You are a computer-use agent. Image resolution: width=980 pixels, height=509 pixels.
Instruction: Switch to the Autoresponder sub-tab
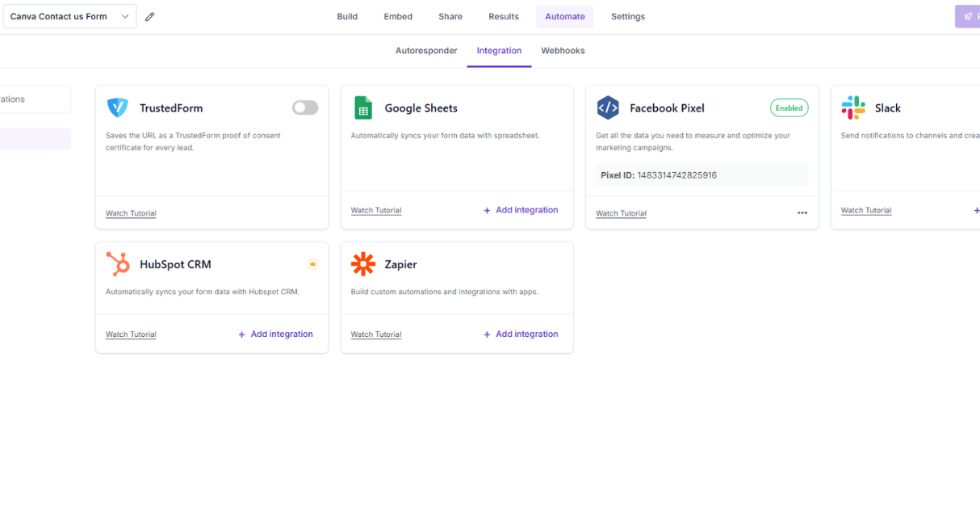426,50
